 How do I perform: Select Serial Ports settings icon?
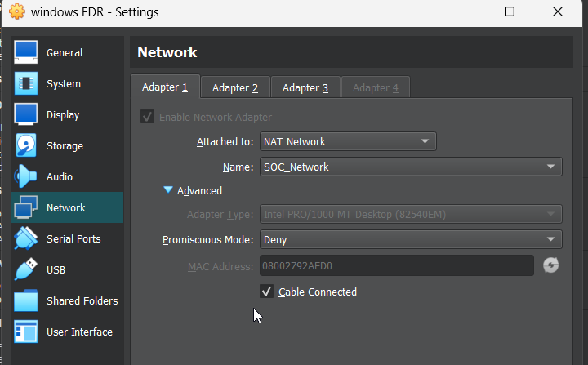[26, 239]
